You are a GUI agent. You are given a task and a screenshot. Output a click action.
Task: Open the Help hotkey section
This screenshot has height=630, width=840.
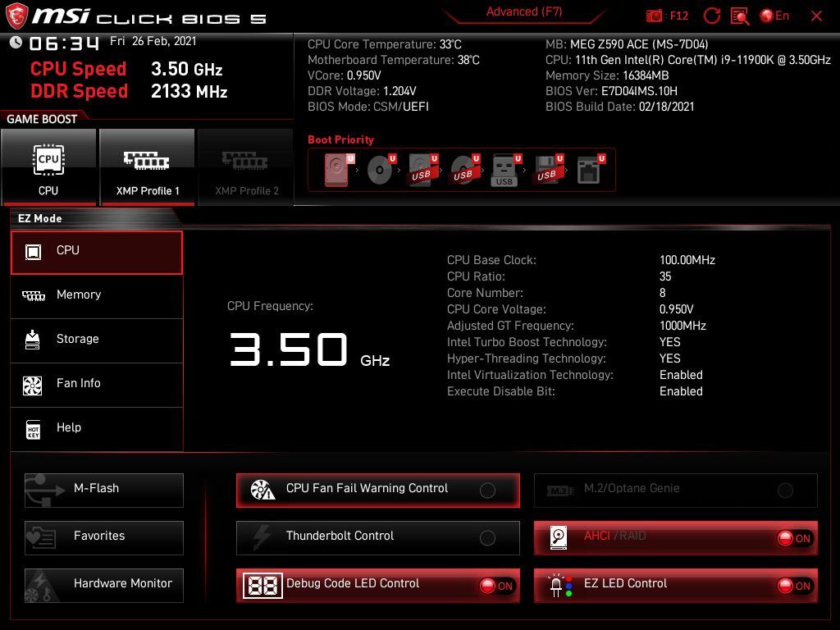(97, 429)
